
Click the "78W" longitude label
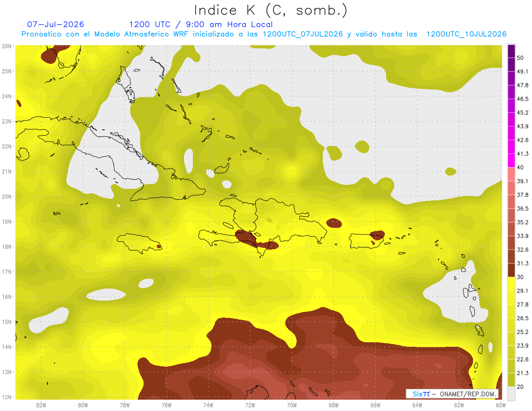(x=125, y=405)
